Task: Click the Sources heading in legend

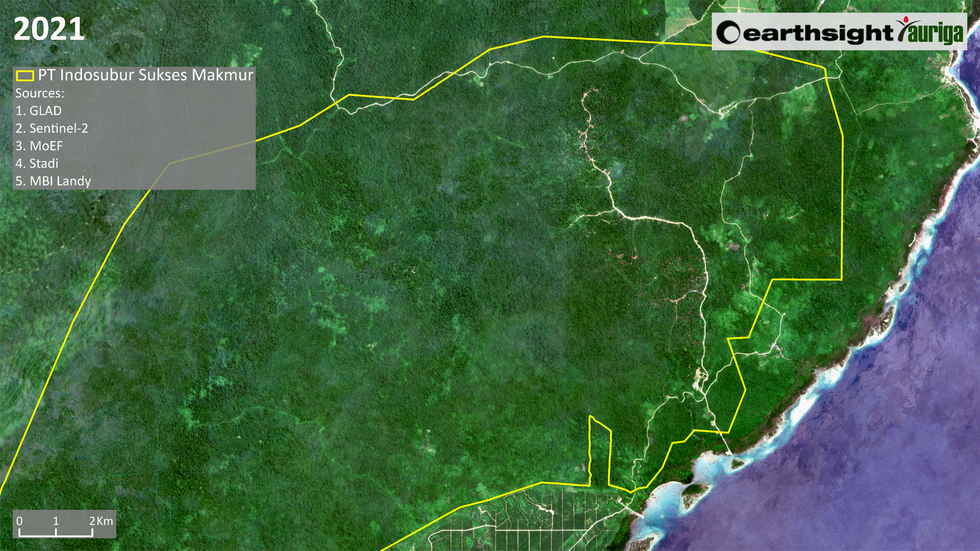Action: click(40, 93)
